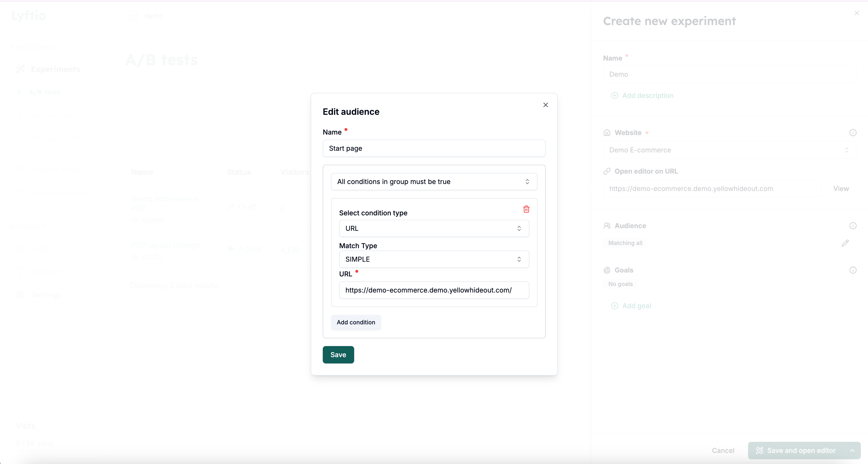This screenshot has width=868, height=464.
Task: Open the Select condition type dropdown
Action: click(434, 228)
